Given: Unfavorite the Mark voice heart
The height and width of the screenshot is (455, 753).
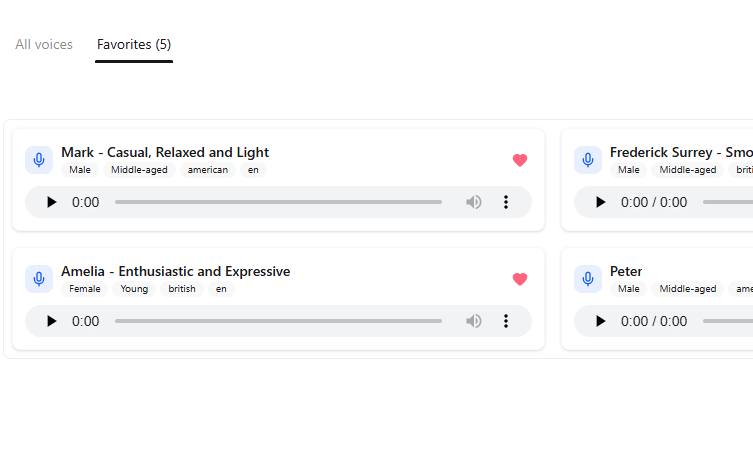Looking at the screenshot, I should point(520,160).
